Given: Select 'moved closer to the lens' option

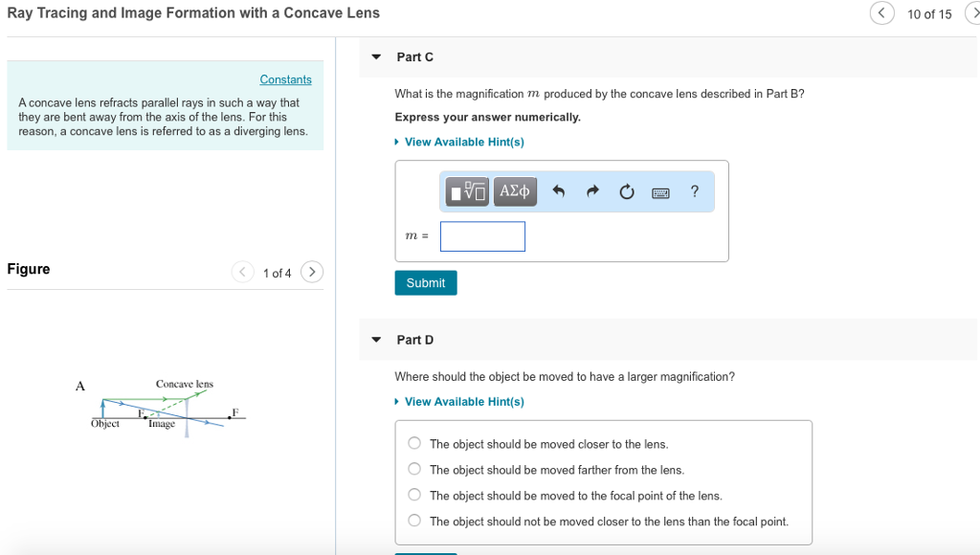Looking at the screenshot, I should point(414,443).
